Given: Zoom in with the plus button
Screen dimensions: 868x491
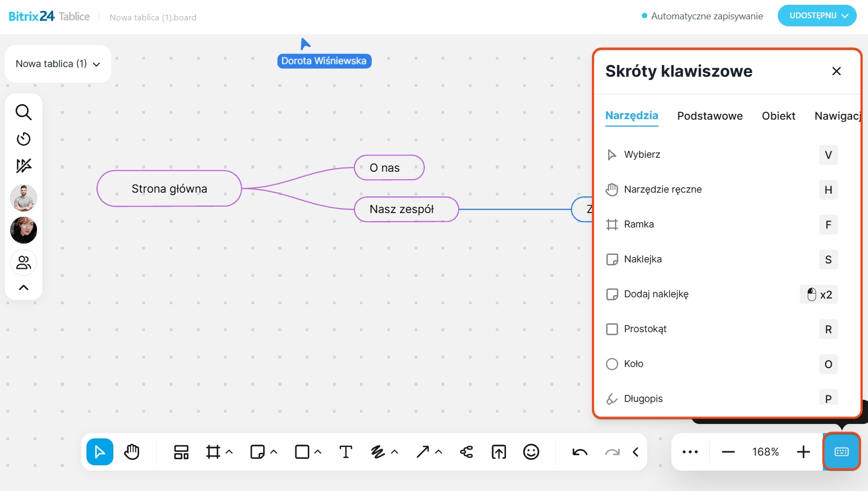Looking at the screenshot, I should point(803,452).
